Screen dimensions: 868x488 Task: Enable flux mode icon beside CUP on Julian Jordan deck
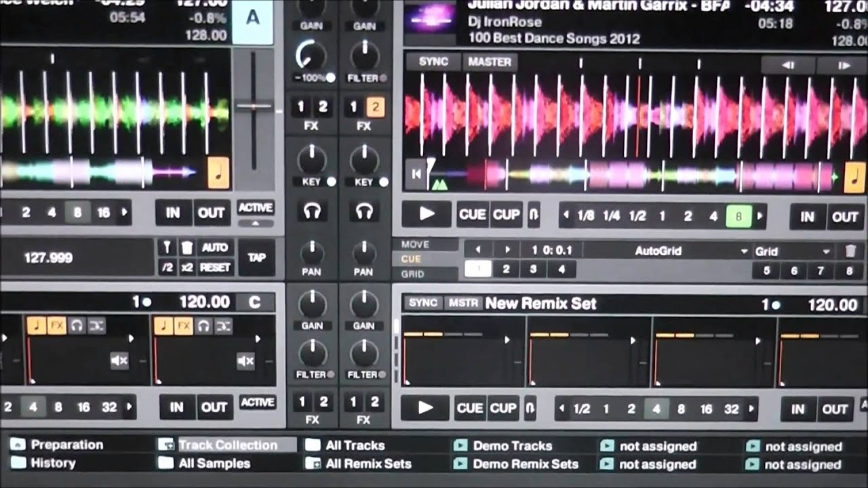[533, 215]
